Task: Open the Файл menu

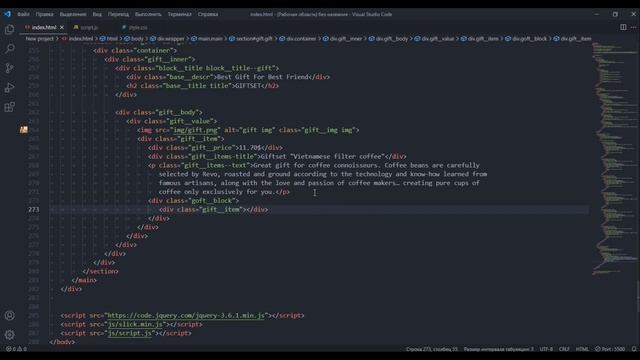Action: pyautogui.click(x=23, y=14)
